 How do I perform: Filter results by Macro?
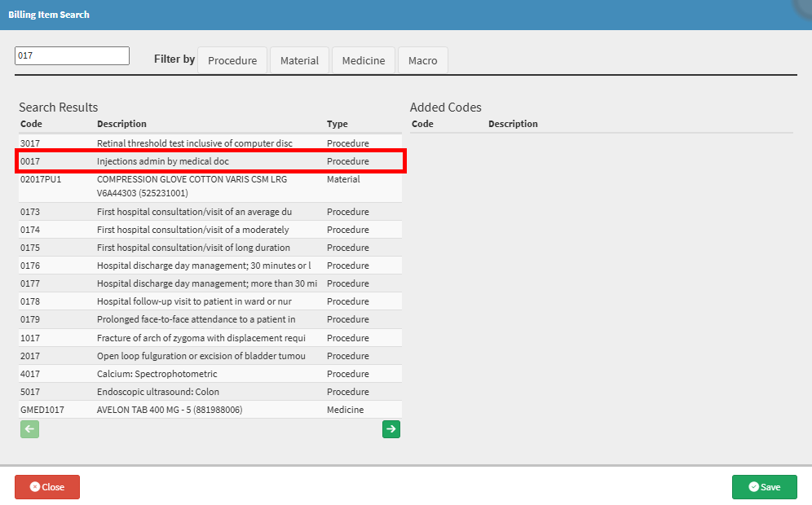(422, 60)
